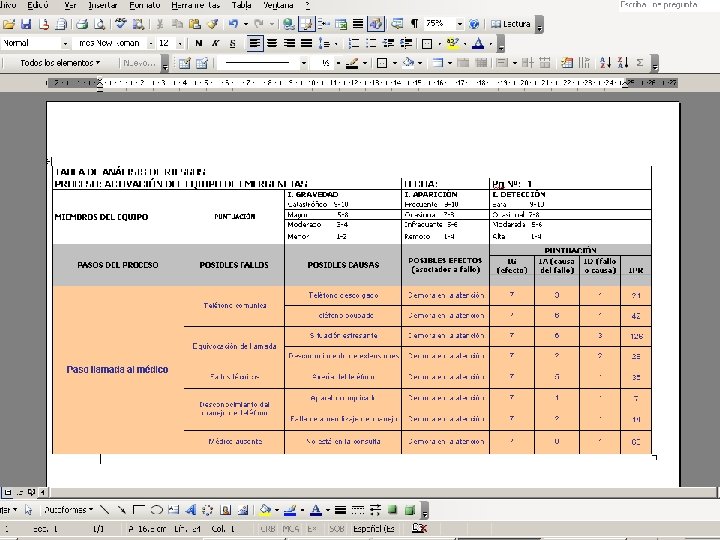
Task: Insert a hyperlink with globe icon
Action: coord(288,24)
